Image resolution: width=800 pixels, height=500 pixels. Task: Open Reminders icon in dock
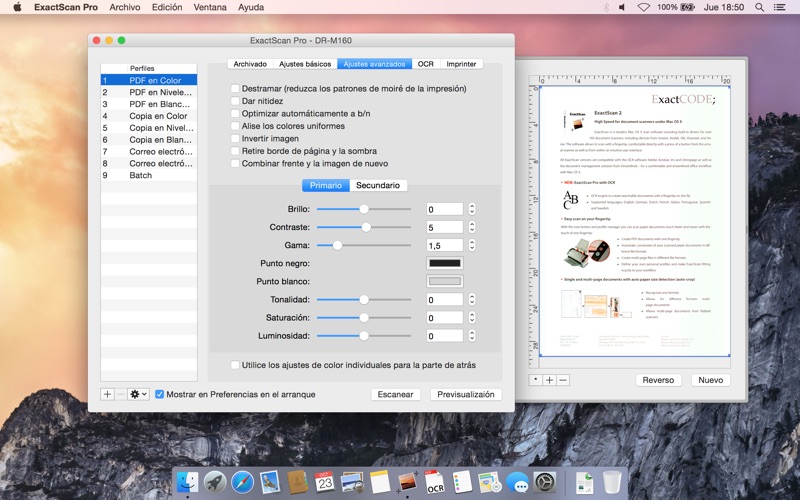coord(462,482)
